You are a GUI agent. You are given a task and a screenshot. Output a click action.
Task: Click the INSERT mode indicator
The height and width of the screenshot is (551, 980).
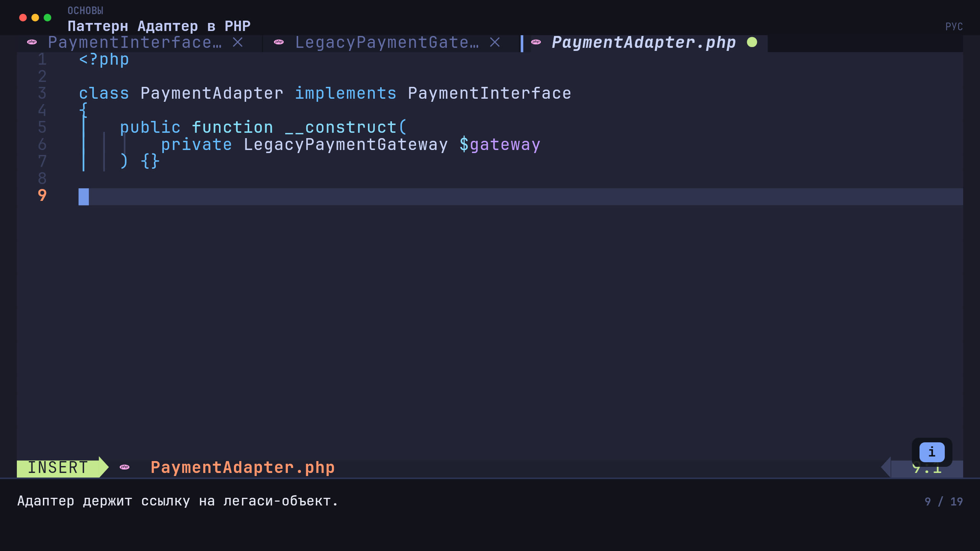click(x=58, y=467)
